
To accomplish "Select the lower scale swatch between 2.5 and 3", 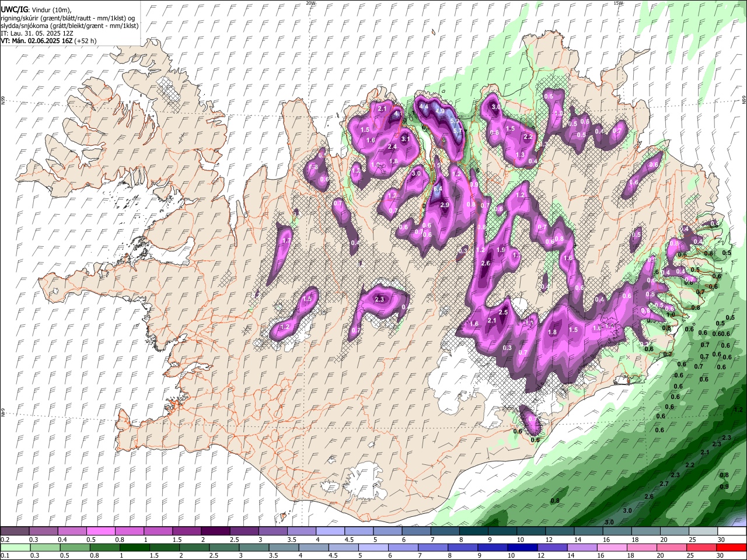I will 224,548.
